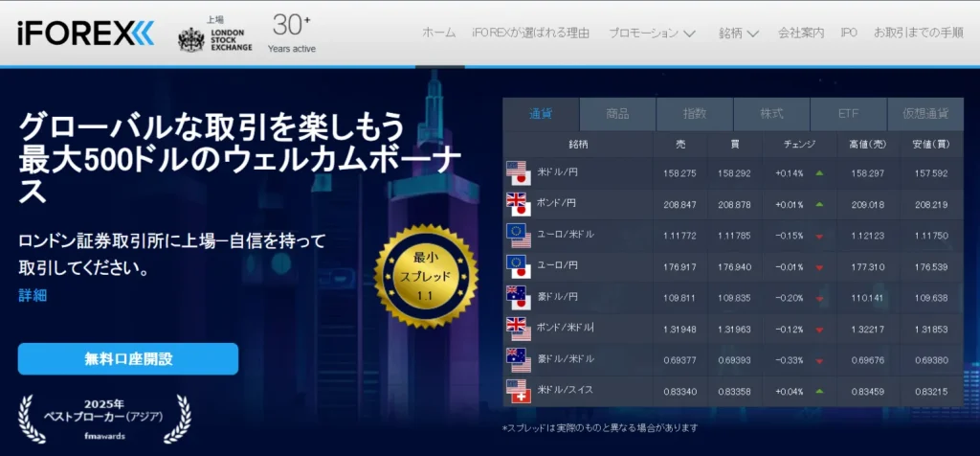Click the ユーロ/円 instrument name
This screenshot has height=456, width=980.
click(x=558, y=265)
